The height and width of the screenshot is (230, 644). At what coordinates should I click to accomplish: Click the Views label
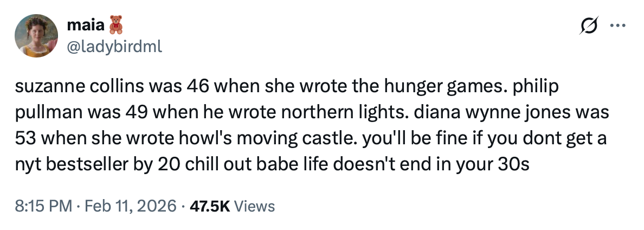(x=256, y=206)
